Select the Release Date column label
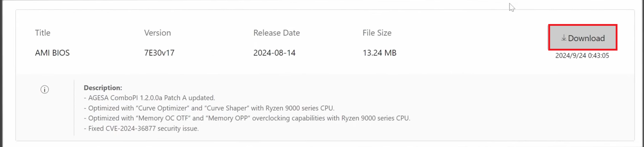Image resolution: width=644 pixels, height=147 pixels. [x=276, y=33]
